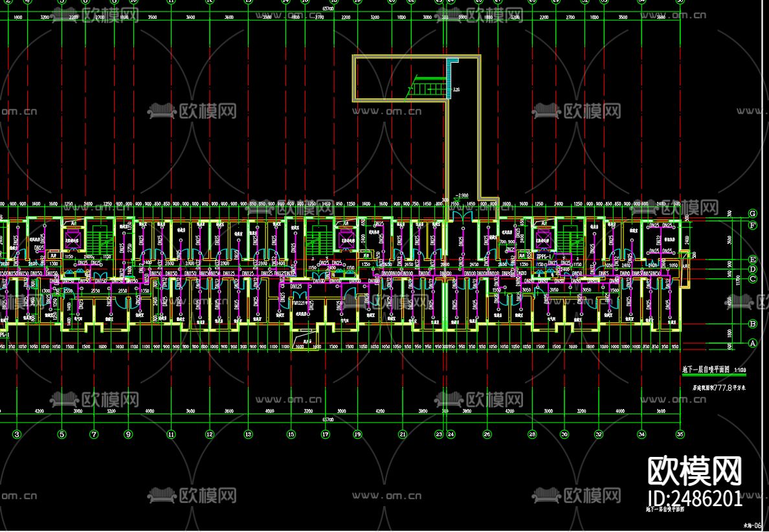Select bottom grid axis bubble 32

click(x=598, y=434)
